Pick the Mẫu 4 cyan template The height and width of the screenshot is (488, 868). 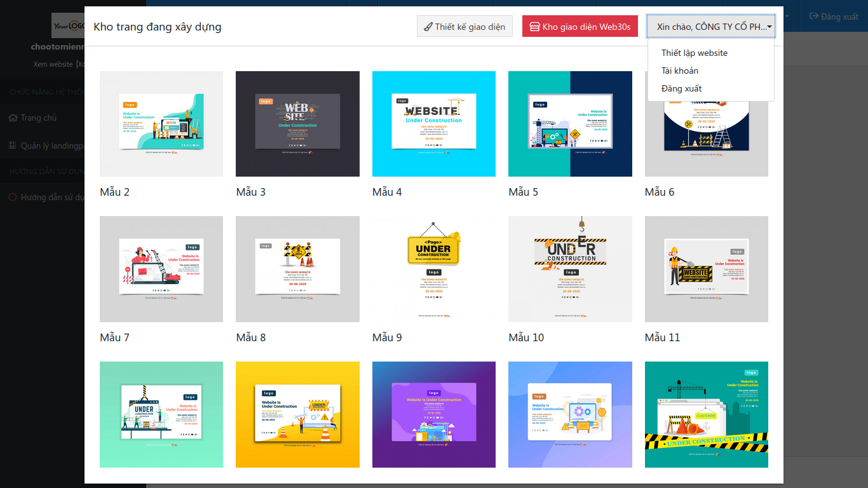coord(434,124)
